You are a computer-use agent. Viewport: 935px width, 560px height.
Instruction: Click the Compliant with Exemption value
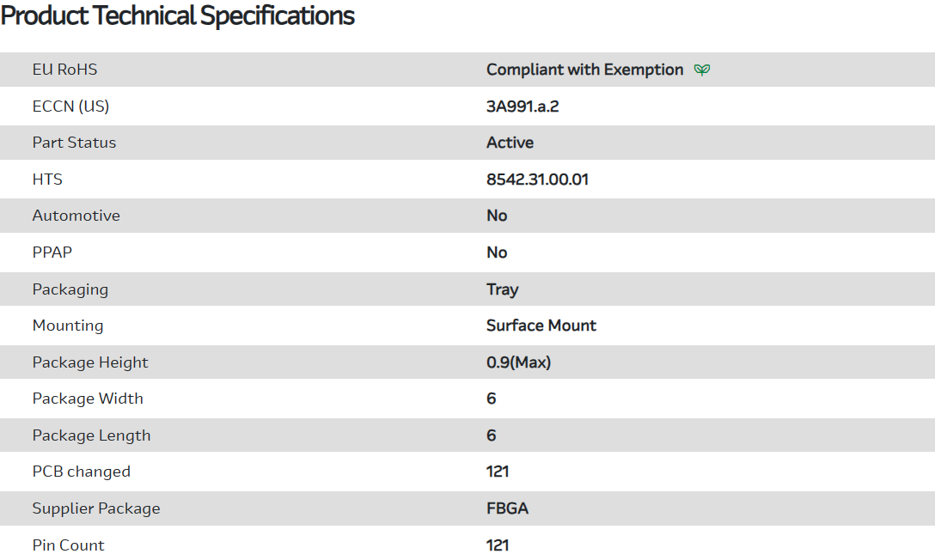[x=584, y=70]
